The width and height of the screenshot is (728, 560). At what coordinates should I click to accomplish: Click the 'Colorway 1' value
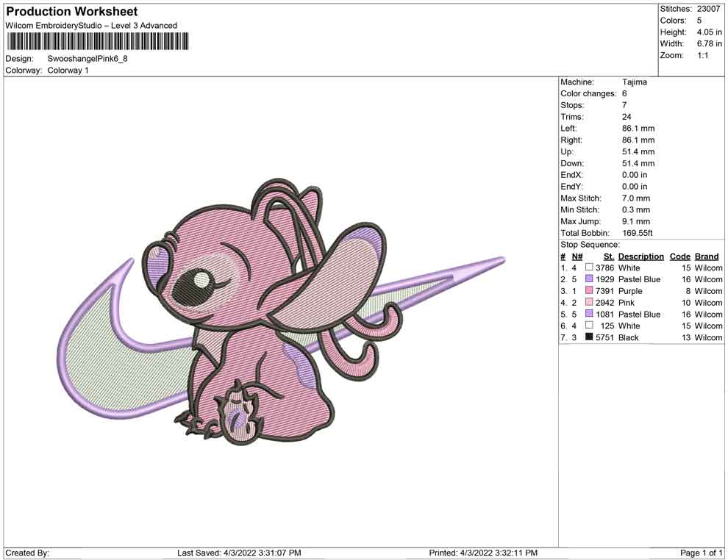tap(68, 71)
